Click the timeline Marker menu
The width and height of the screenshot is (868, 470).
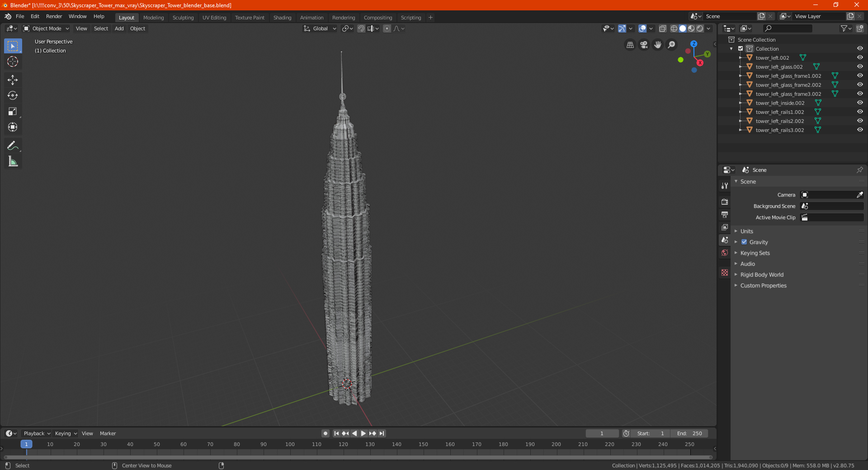tap(108, 433)
